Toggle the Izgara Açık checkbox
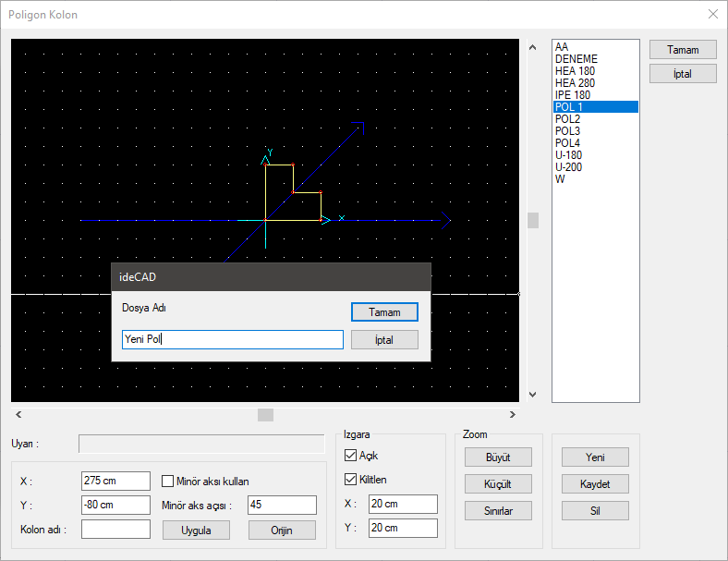The image size is (728, 561). click(350, 456)
